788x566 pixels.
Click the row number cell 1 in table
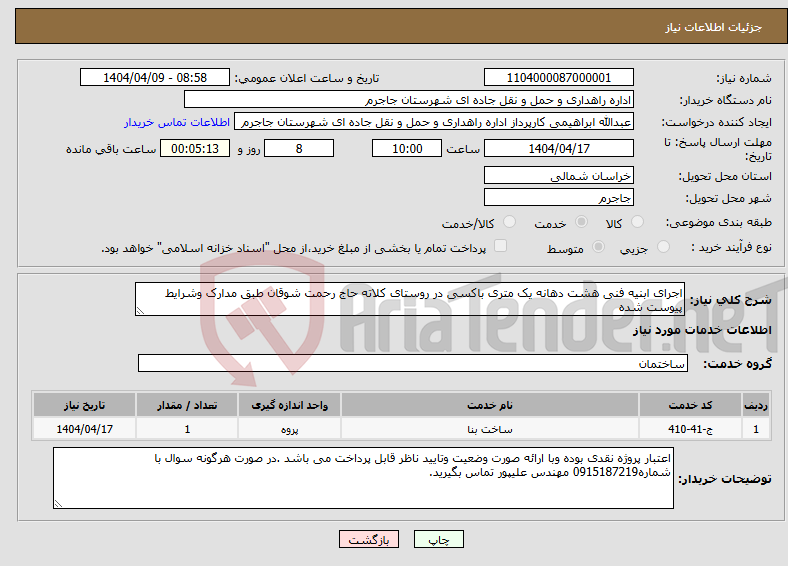tap(756, 429)
